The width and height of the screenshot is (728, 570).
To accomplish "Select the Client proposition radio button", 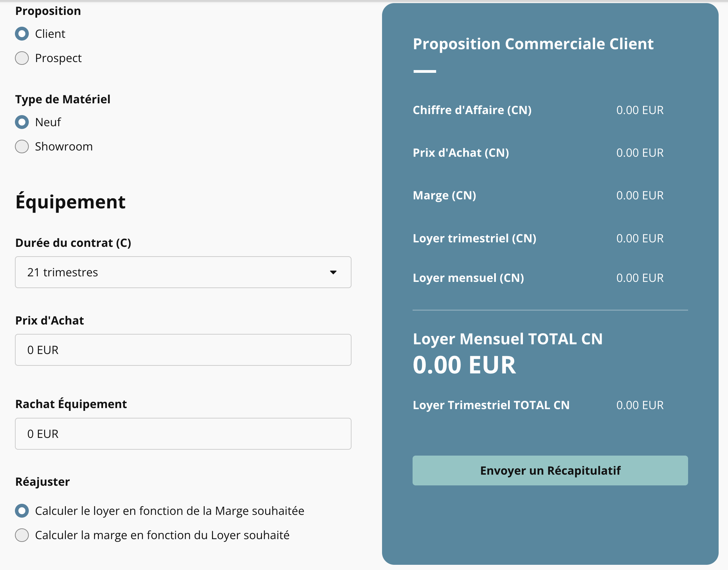I will tap(22, 34).
